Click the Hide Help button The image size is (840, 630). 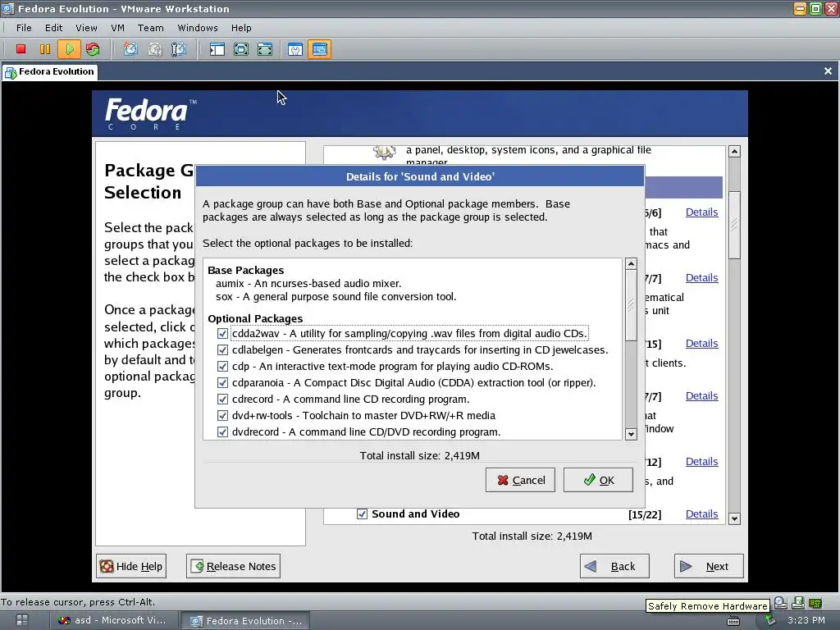point(131,566)
